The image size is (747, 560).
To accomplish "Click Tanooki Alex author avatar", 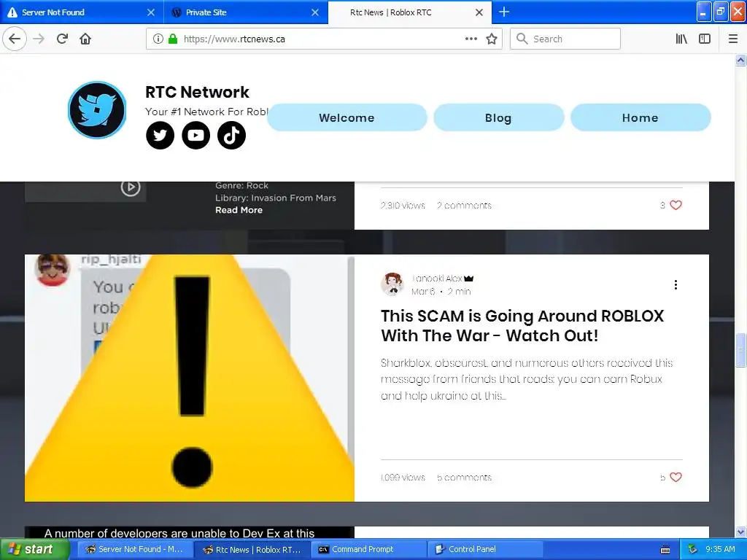I will (x=392, y=284).
